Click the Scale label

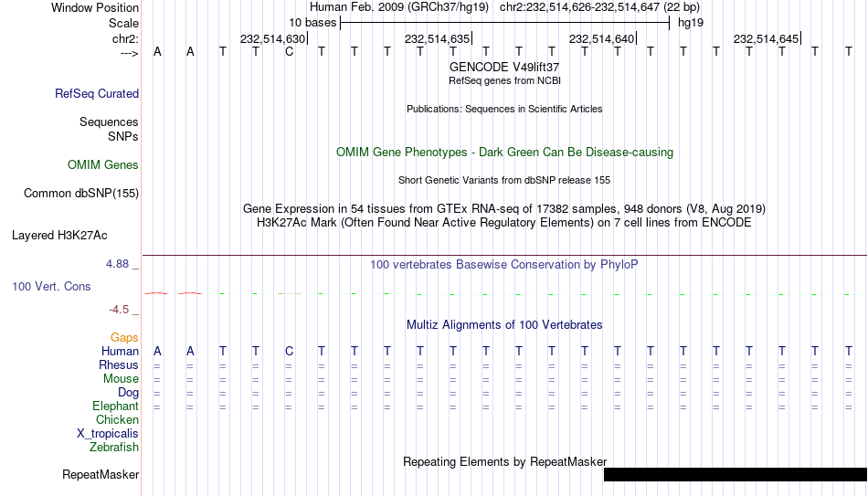coord(124,23)
